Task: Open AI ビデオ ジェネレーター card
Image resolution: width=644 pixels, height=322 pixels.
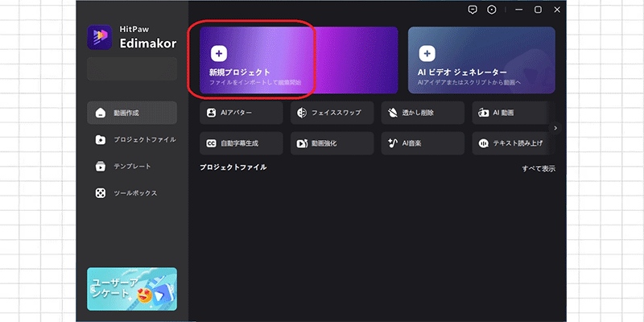Action: click(x=481, y=60)
